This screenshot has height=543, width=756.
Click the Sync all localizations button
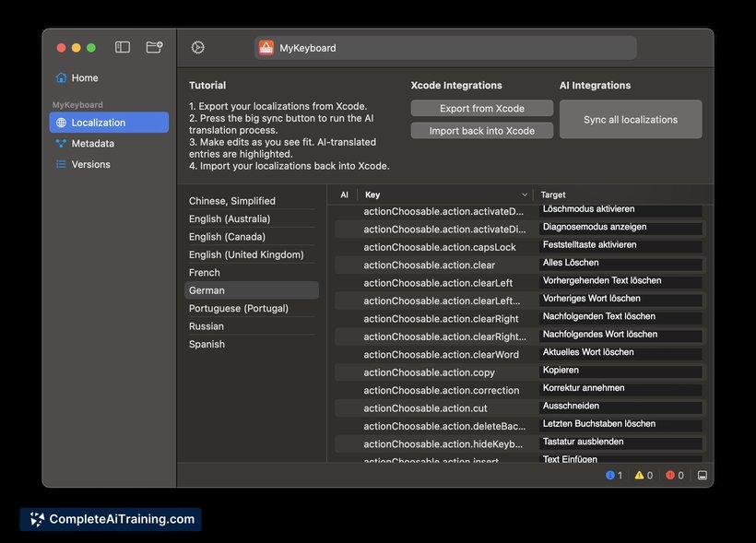pos(631,120)
